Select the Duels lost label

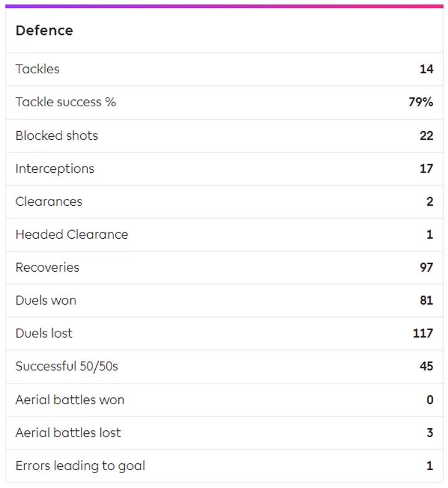(x=44, y=333)
